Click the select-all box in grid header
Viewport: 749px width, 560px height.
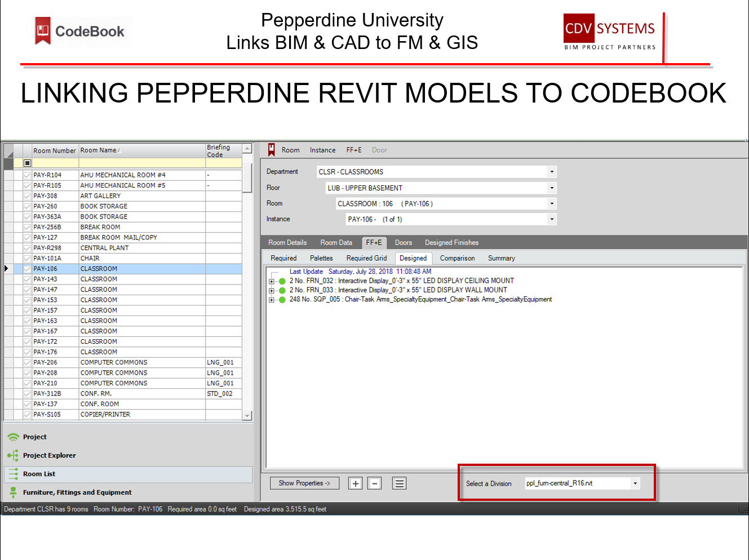tap(27, 163)
